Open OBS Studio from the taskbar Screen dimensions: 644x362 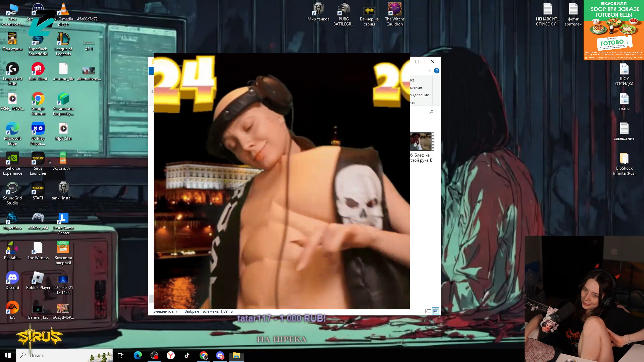click(154, 355)
